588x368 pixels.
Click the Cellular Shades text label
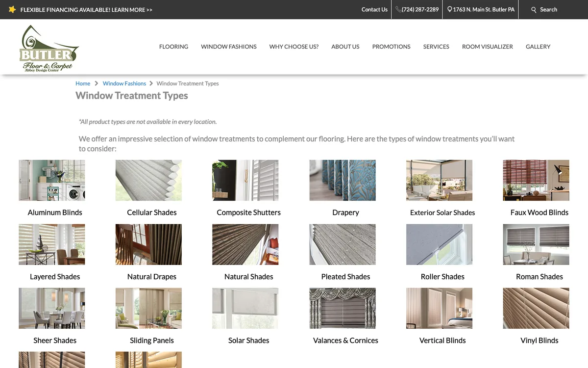pos(152,212)
